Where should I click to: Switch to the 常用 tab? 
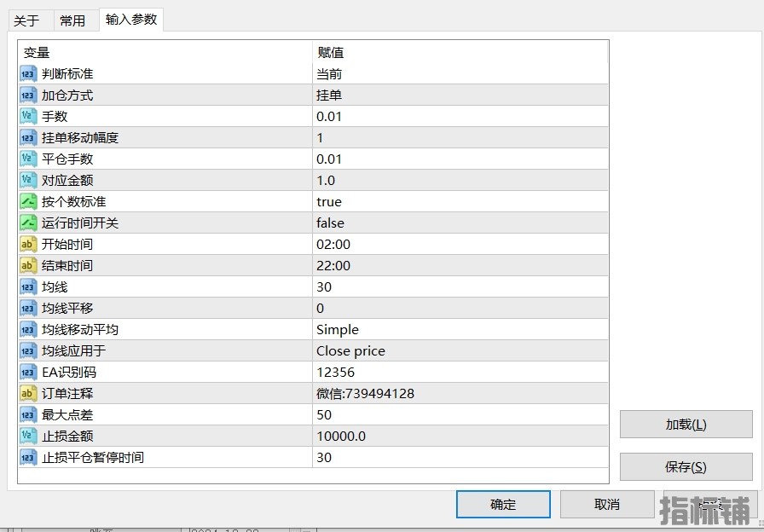pyautogui.click(x=72, y=20)
